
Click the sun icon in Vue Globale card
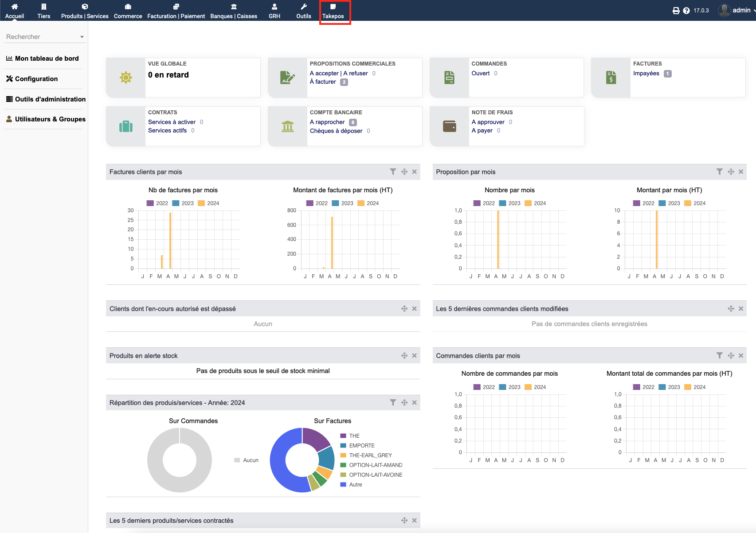(x=126, y=78)
